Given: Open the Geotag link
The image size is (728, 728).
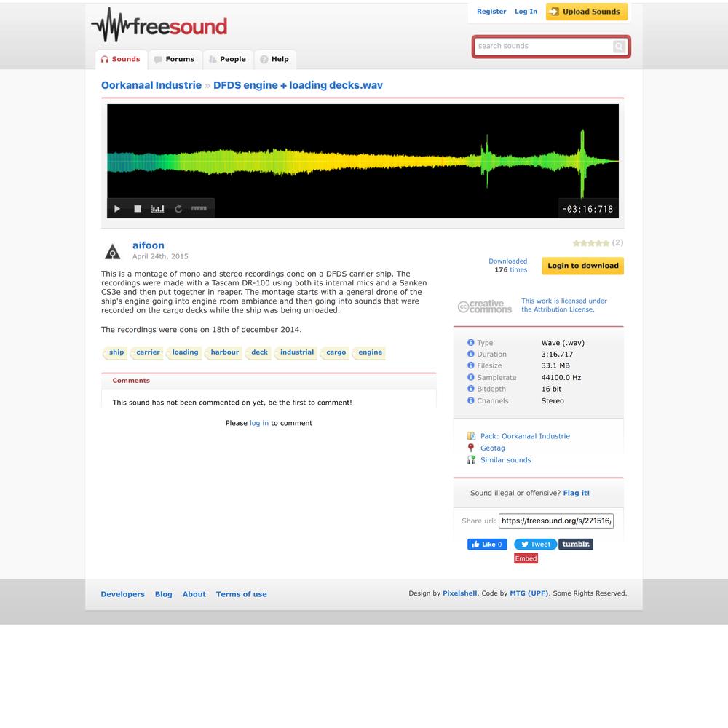Looking at the screenshot, I should 493,448.
